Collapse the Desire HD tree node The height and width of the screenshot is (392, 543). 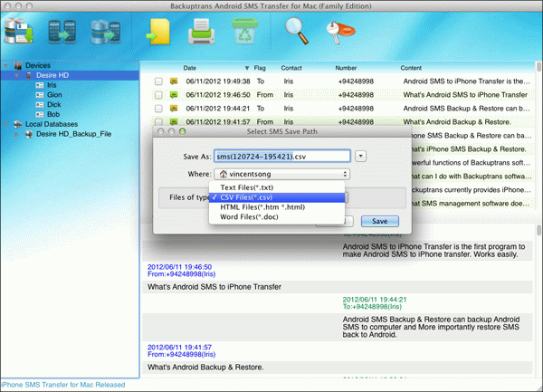pos(16,75)
